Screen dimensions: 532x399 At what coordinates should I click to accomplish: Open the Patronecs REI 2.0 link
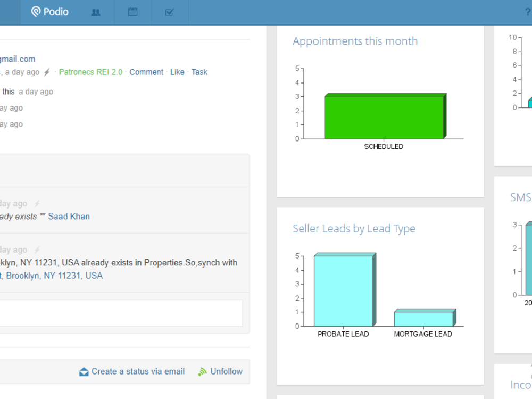click(x=90, y=72)
